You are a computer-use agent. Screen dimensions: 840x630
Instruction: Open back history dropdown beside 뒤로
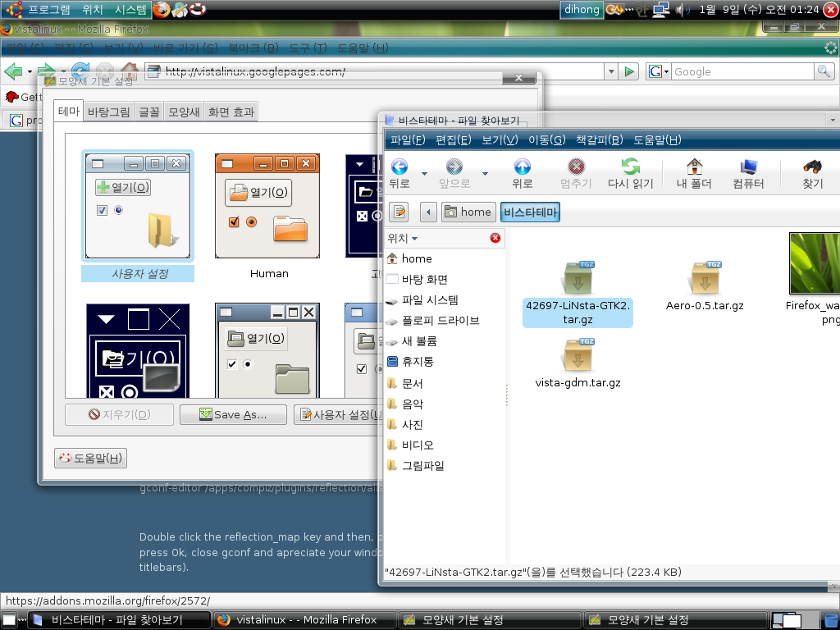point(424,174)
